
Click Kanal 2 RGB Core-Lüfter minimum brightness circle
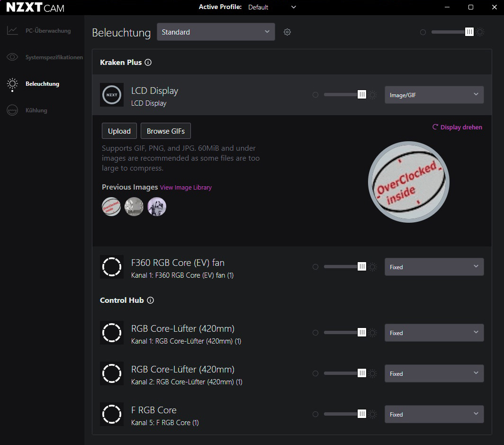pos(315,373)
